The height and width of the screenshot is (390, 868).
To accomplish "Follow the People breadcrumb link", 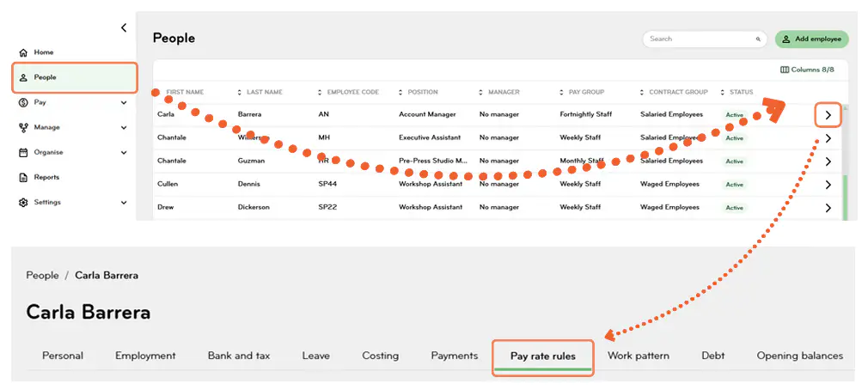I will point(42,276).
